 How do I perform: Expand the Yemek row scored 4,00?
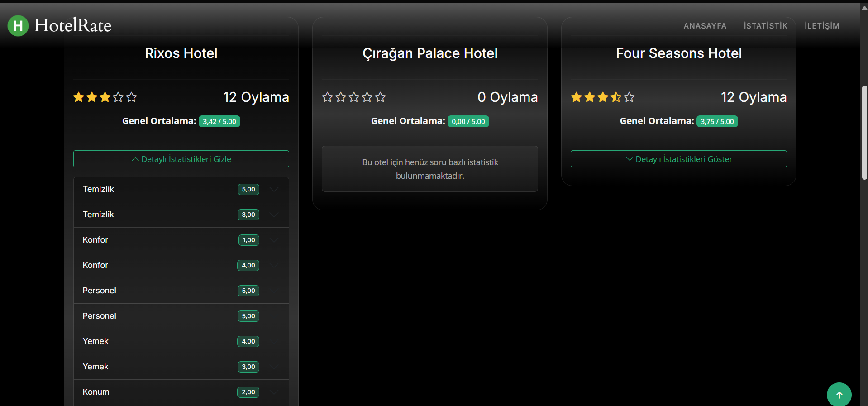point(181,341)
